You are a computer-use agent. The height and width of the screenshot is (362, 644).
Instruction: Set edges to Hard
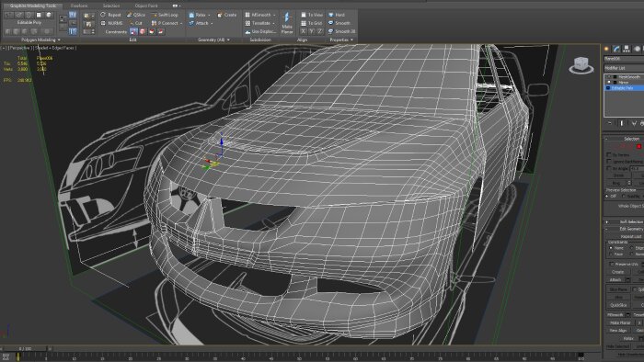pyautogui.click(x=337, y=15)
